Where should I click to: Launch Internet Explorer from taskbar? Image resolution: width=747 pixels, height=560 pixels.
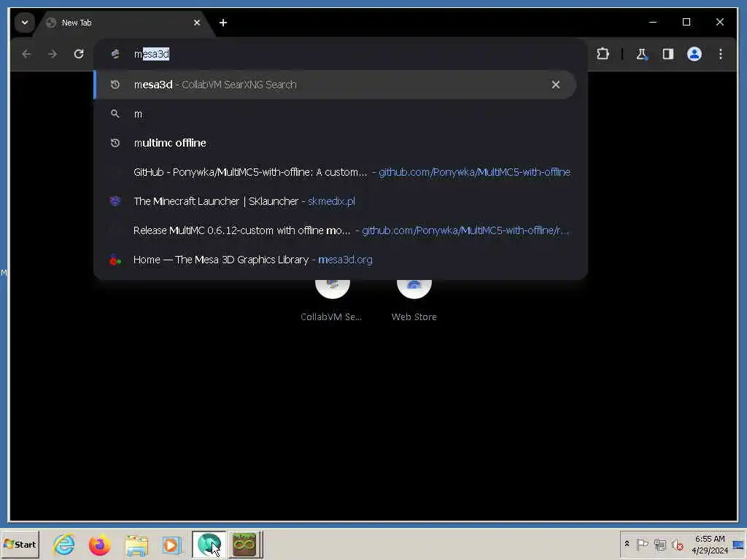pyautogui.click(x=64, y=544)
